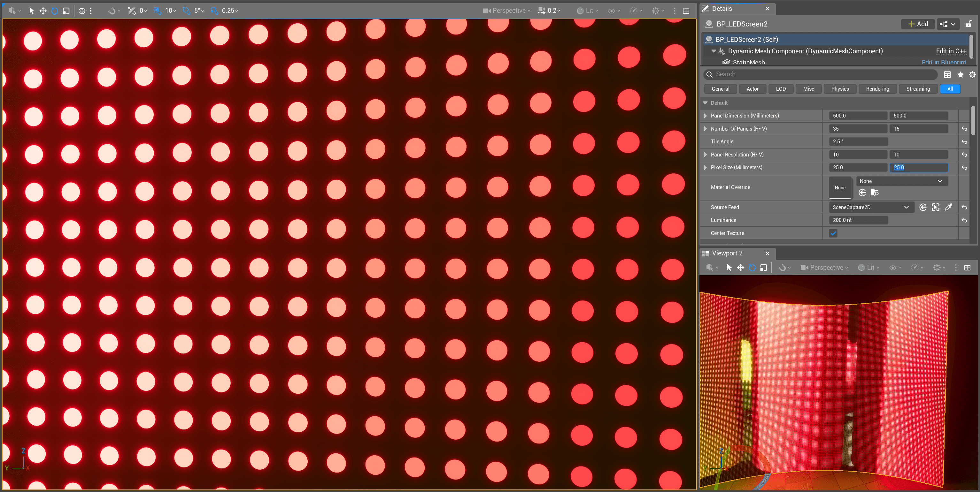Open the 5° rotation snap value dropdown
The width and height of the screenshot is (980, 492).
click(199, 11)
